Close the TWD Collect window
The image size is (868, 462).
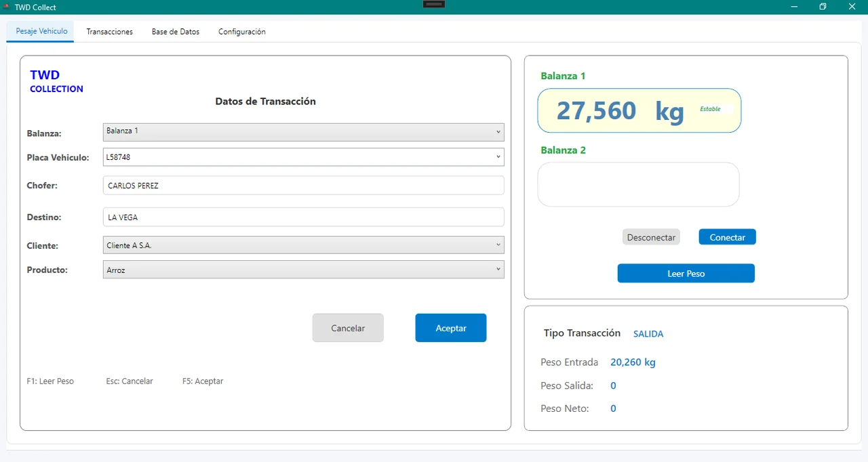point(852,7)
